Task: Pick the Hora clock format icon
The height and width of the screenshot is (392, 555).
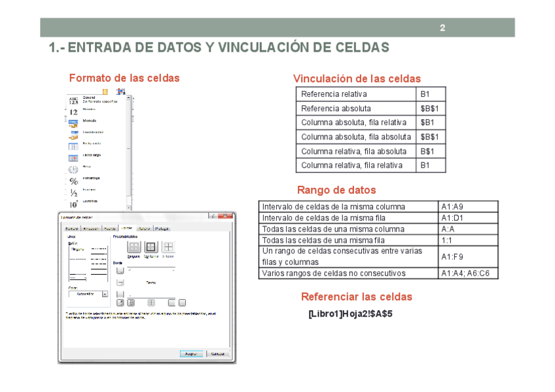Action: (73, 169)
